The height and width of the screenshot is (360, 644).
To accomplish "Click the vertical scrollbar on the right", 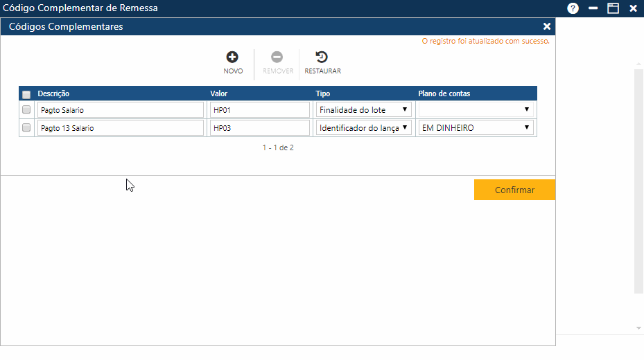I will coord(638,180).
